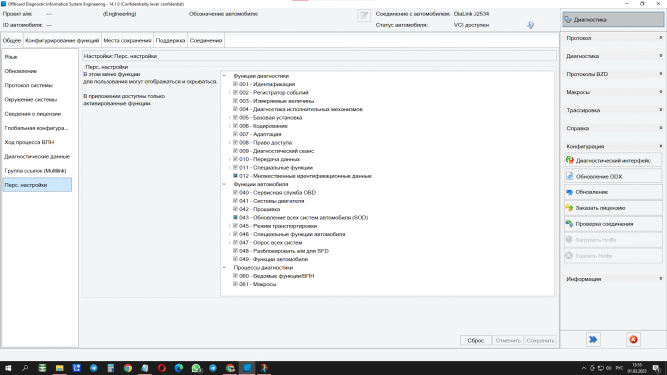Toggle checkbox 003 - Измеряемые величины

tap(235, 101)
